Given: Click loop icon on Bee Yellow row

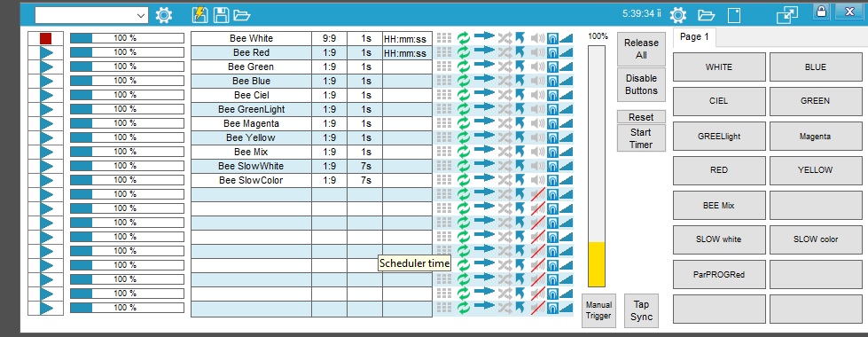Looking at the screenshot, I should coord(464,137).
